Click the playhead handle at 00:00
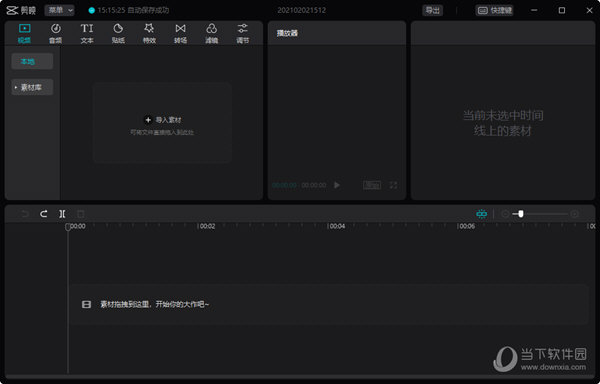Image resolution: width=600 pixels, height=384 pixels. pyautogui.click(x=68, y=227)
